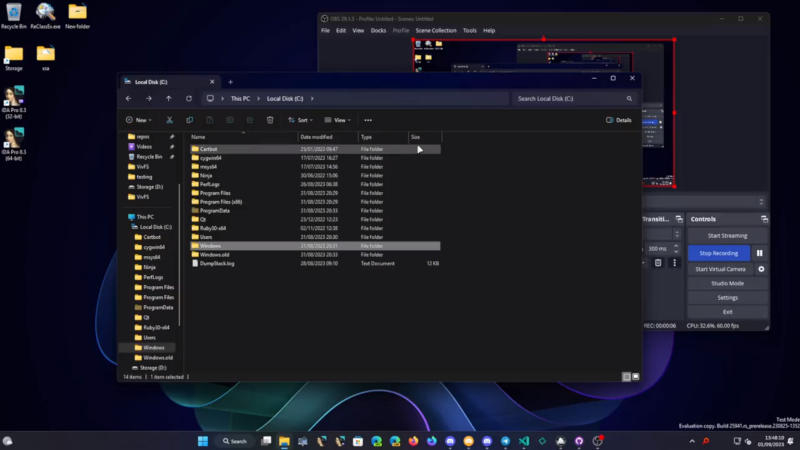Click the Delete trash icon in Explorer toolbar
The height and width of the screenshot is (450, 800).
tap(270, 120)
